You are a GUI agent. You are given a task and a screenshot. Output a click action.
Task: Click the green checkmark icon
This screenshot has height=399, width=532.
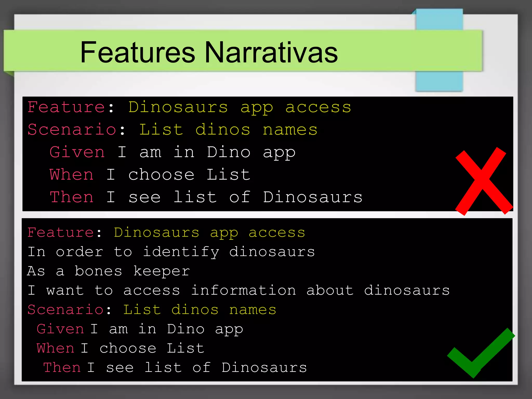481,353
